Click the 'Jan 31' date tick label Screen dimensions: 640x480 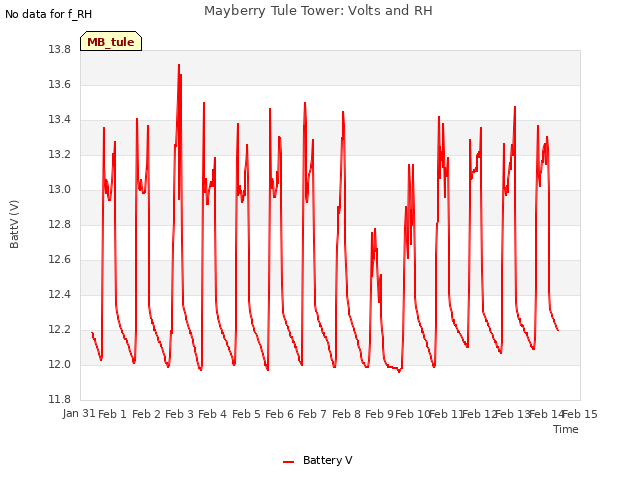(x=79, y=414)
